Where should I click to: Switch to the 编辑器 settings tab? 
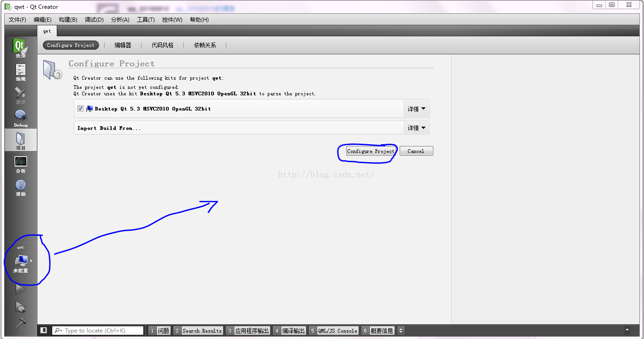(x=123, y=45)
